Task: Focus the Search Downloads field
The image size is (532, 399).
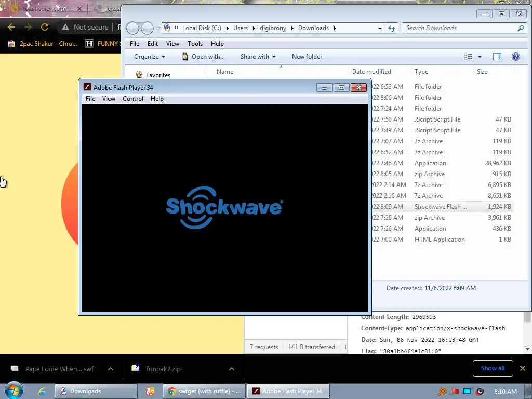Action: click(x=463, y=28)
